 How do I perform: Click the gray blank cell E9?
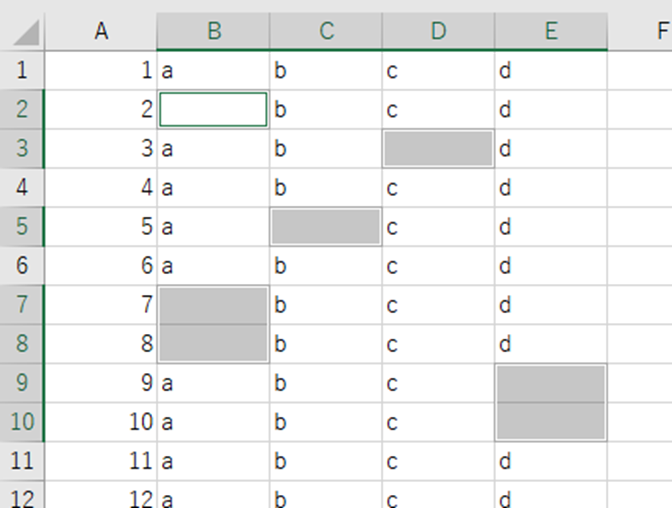coord(550,383)
